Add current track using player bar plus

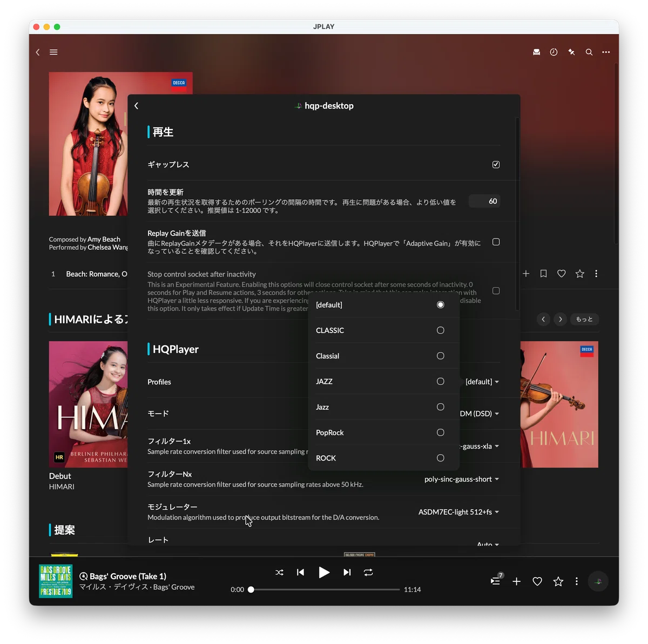516,581
